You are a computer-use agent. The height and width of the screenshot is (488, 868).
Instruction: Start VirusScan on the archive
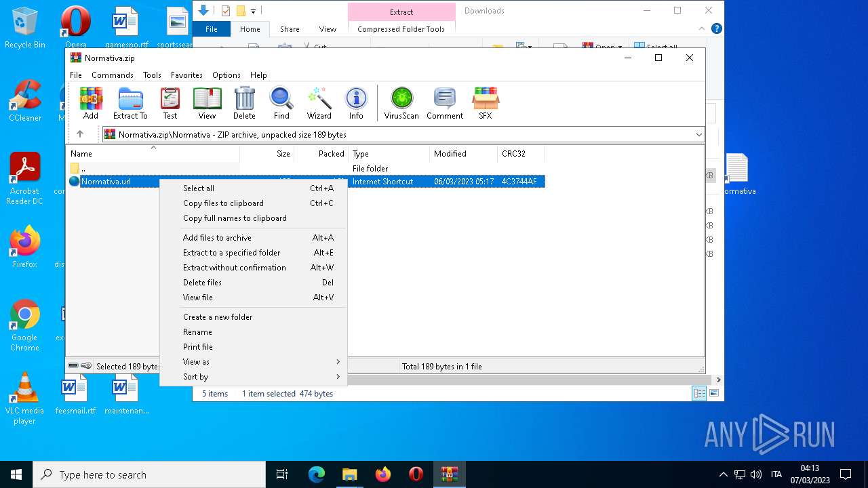point(401,104)
